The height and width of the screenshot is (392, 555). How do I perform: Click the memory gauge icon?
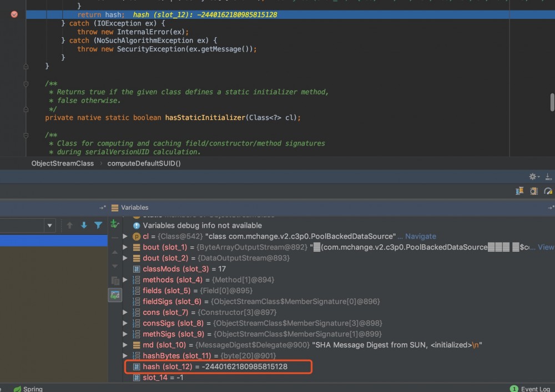[548, 191]
